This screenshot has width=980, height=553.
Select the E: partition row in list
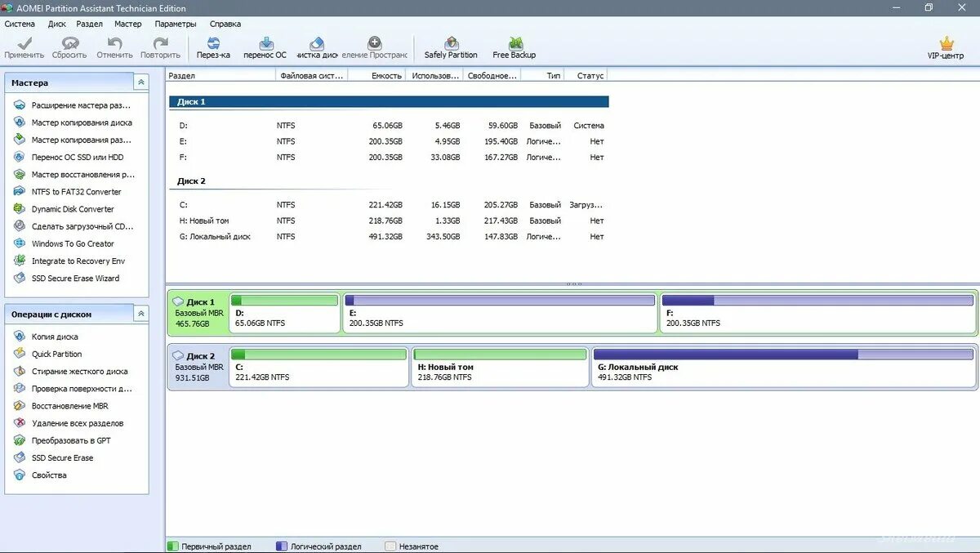click(389, 141)
